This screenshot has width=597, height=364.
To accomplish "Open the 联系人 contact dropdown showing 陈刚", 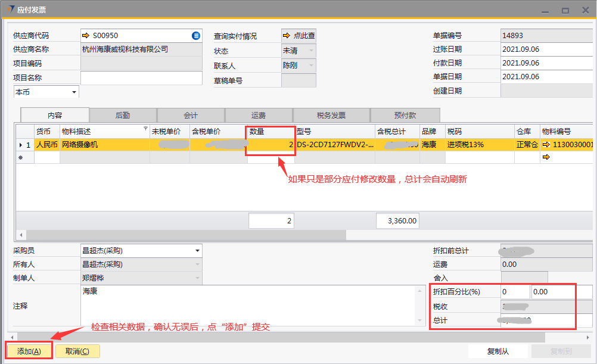I will coord(311,66).
